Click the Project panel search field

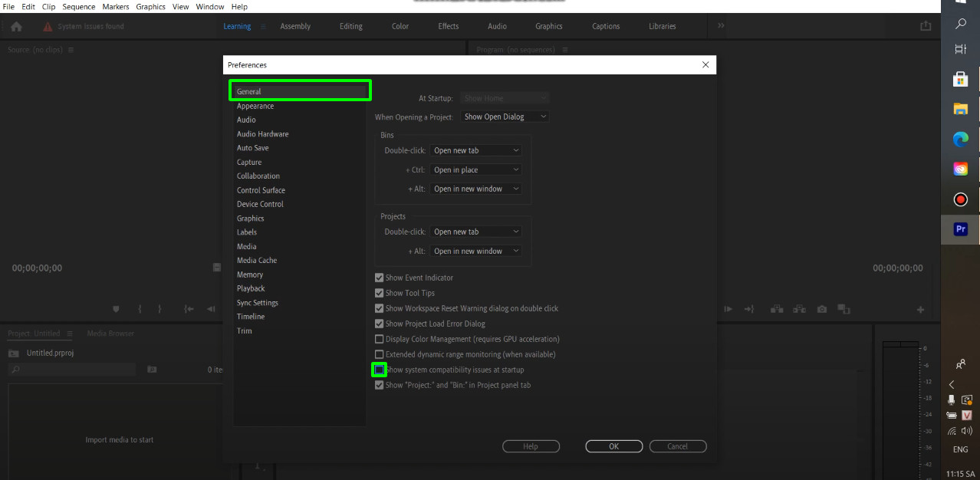pos(72,370)
